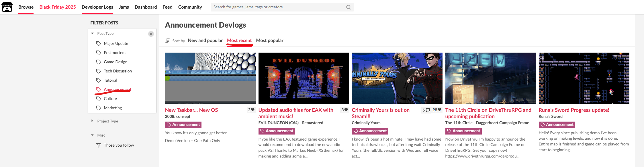Viewport: 644px width, 167px height.
Task: Open the Evil Dungeon thumbnail image
Action: tap(304, 78)
